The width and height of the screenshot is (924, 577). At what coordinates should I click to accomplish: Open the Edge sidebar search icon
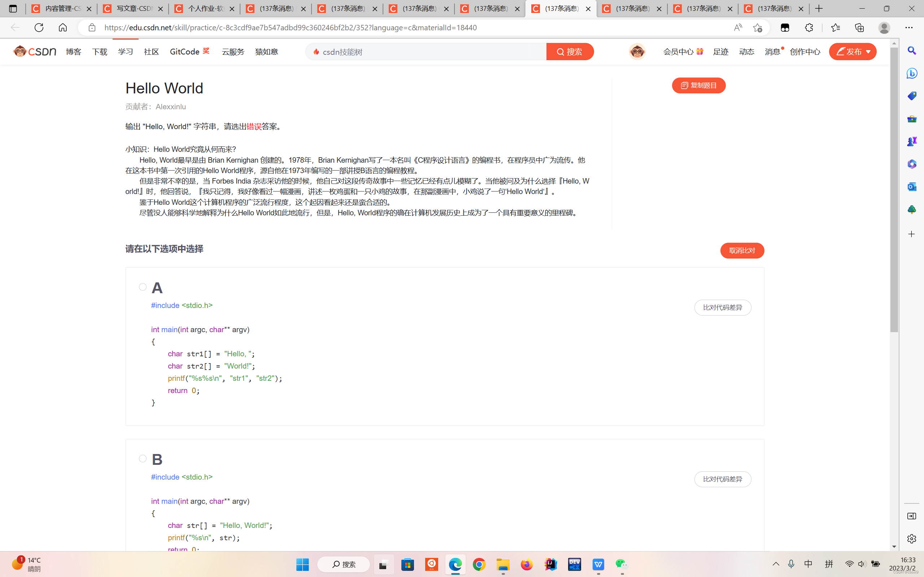point(912,51)
